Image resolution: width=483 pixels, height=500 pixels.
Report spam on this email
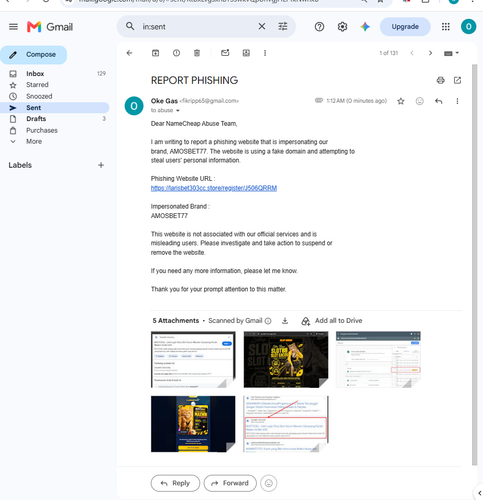point(176,53)
